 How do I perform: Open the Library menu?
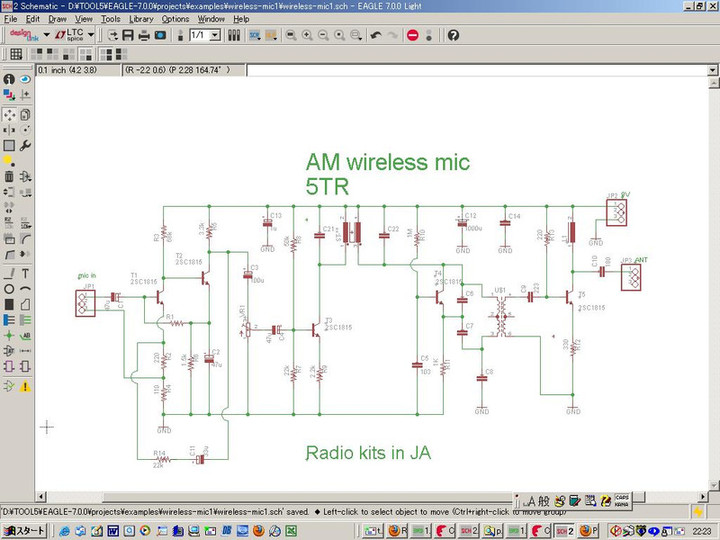140,19
